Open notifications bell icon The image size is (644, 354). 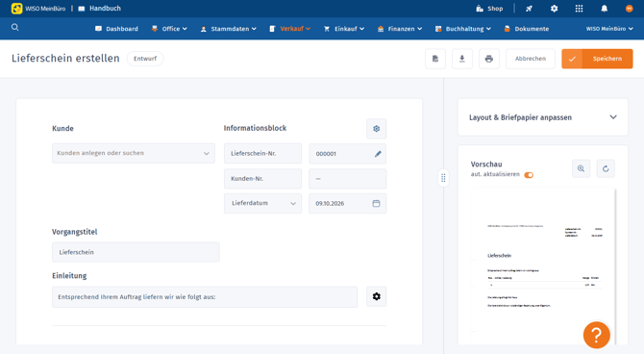(x=605, y=9)
